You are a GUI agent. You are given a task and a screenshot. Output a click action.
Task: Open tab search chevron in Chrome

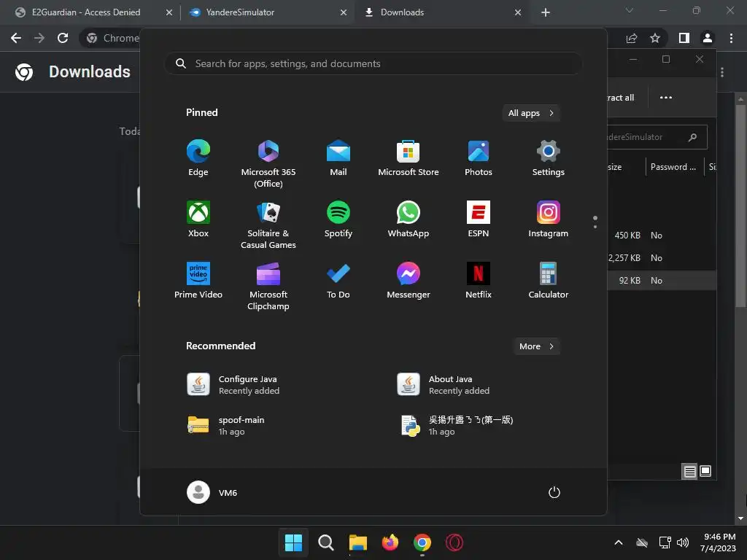coord(630,10)
